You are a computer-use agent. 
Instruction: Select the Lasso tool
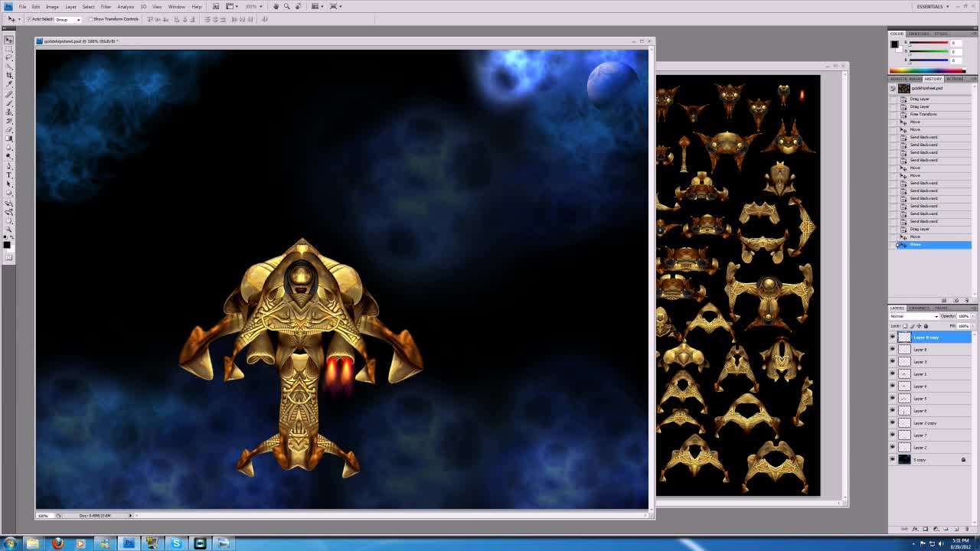point(9,57)
